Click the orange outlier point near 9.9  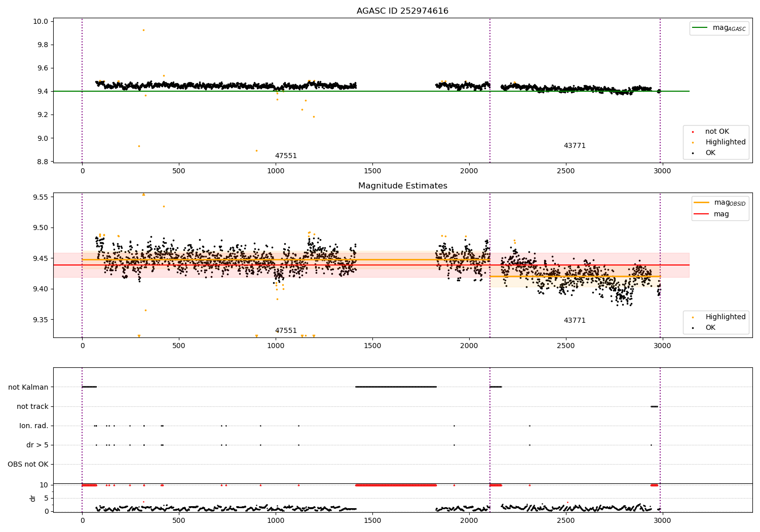click(x=143, y=30)
